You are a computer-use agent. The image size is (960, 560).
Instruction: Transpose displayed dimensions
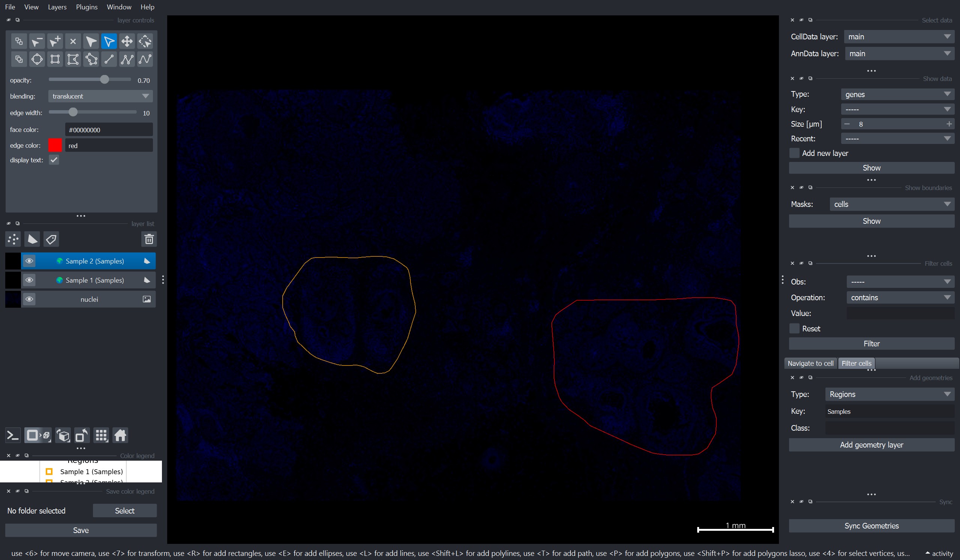(82, 436)
